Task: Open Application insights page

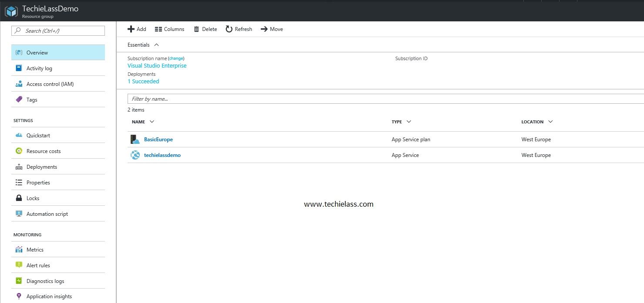Action: (58, 296)
